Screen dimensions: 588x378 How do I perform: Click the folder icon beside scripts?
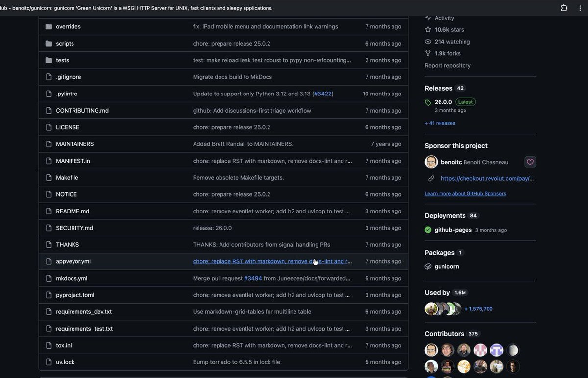pyautogui.click(x=49, y=43)
